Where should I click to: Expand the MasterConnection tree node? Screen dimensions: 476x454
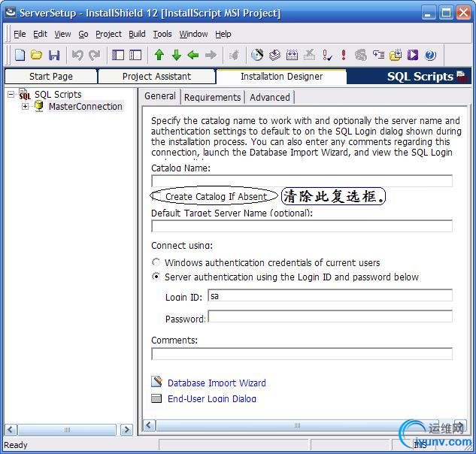click(26, 107)
